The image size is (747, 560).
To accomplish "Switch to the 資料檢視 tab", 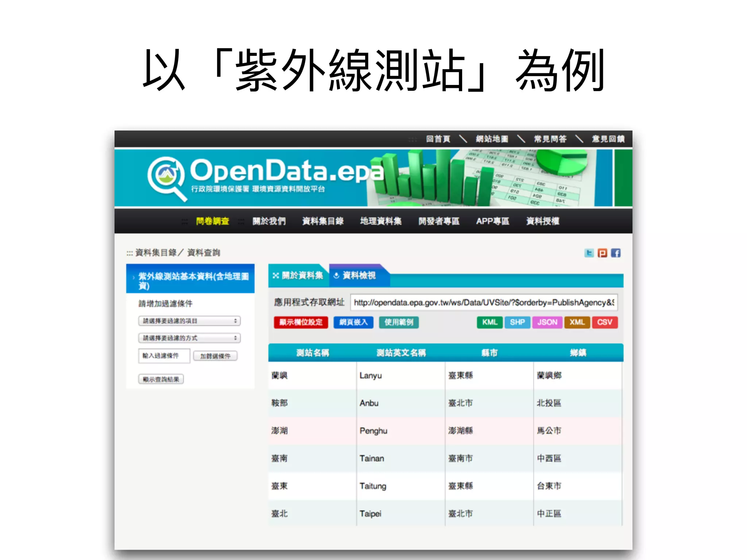I will pyautogui.click(x=355, y=276).
